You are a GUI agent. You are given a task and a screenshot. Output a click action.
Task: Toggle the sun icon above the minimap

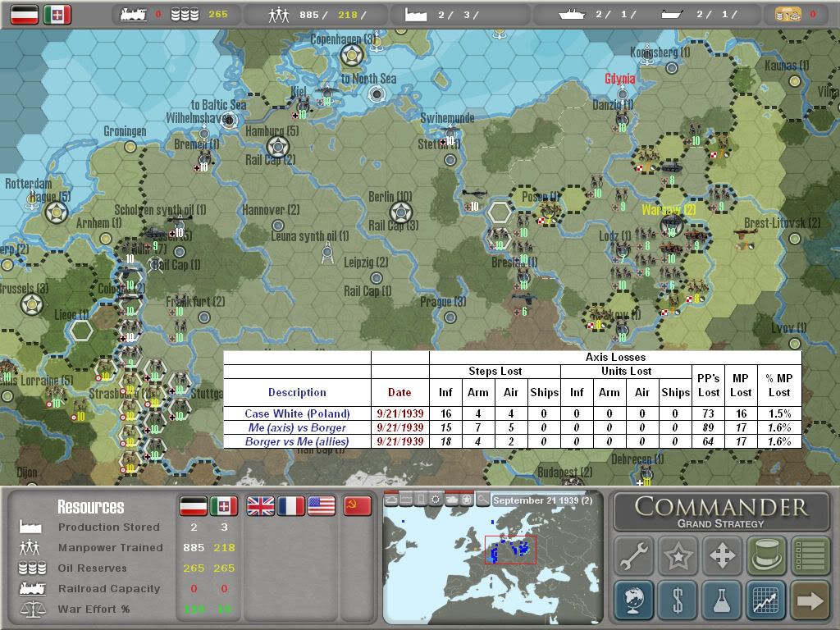pyautogui.click(x=436, y=500)
